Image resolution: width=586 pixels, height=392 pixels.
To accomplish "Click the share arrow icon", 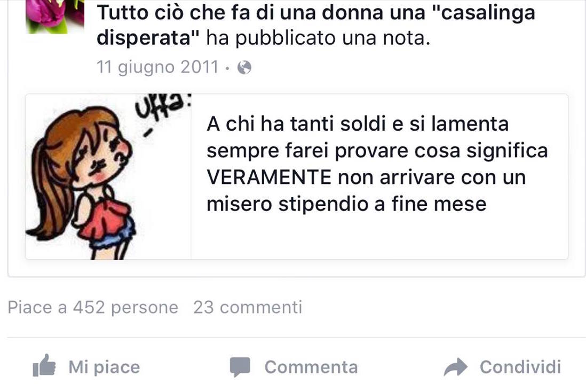I will (456, 366).
